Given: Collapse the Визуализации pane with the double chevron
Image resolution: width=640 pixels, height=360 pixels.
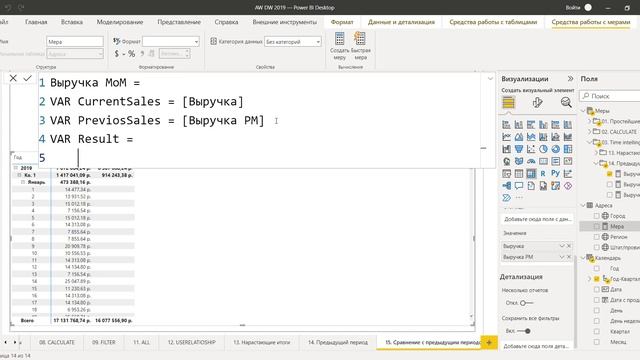Looking at the screenshot, I should (x=570, y=78).
